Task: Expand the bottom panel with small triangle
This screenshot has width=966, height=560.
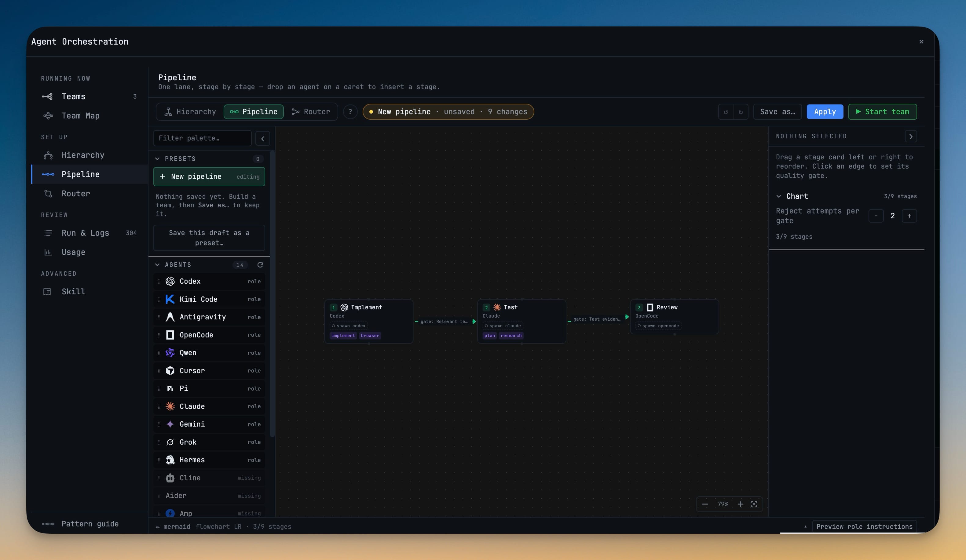Action: tap(805, 527)
